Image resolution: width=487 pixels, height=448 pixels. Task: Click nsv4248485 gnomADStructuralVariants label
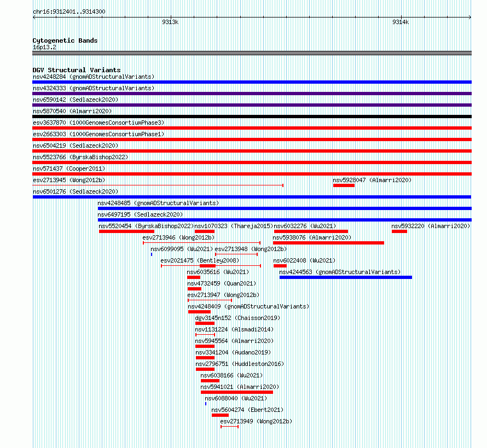tap(158, 203)
